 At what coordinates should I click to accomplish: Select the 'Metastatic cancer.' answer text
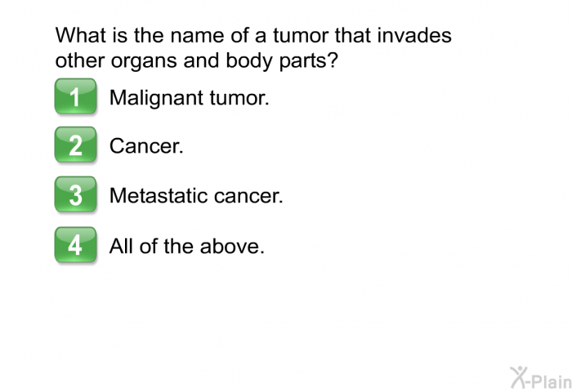pos(196,195)
